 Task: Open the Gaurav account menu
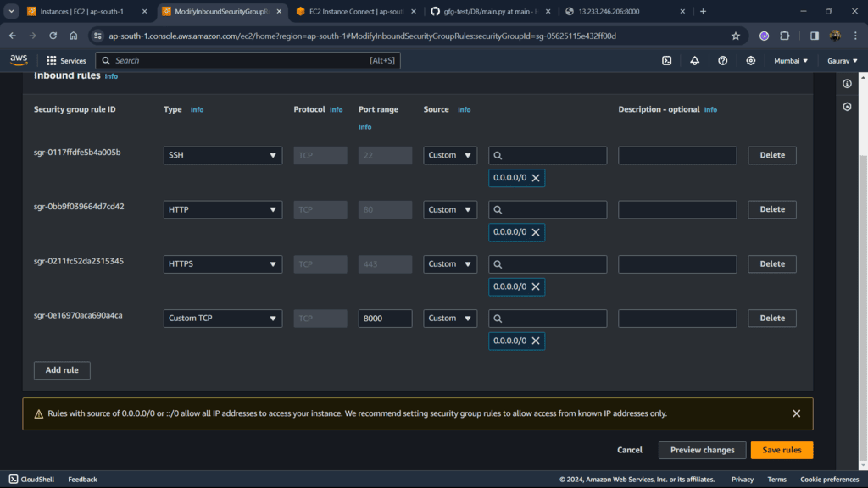[842, 60]
